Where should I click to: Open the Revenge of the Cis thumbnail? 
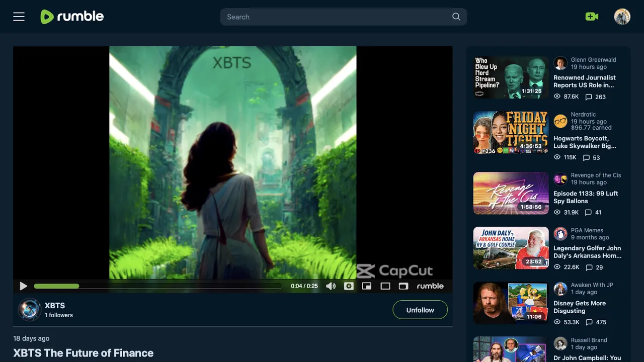point(511,193)
